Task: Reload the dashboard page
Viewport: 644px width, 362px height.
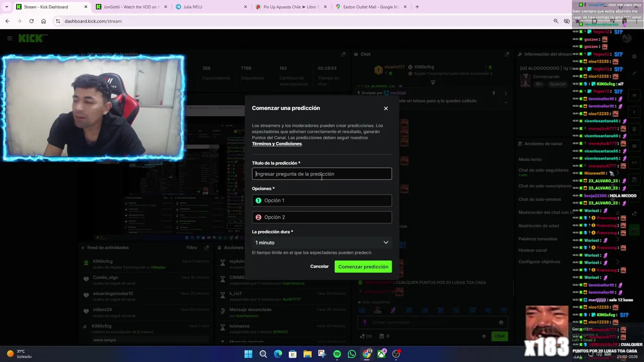Action: tap(31, 21)
